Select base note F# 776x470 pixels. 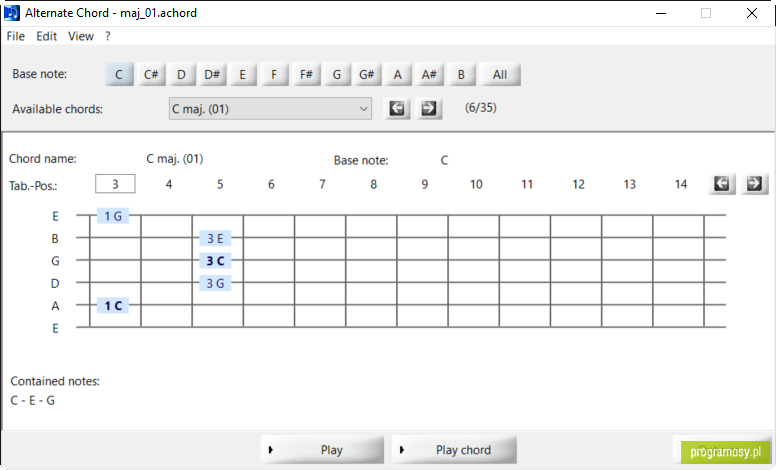[306, 75]
